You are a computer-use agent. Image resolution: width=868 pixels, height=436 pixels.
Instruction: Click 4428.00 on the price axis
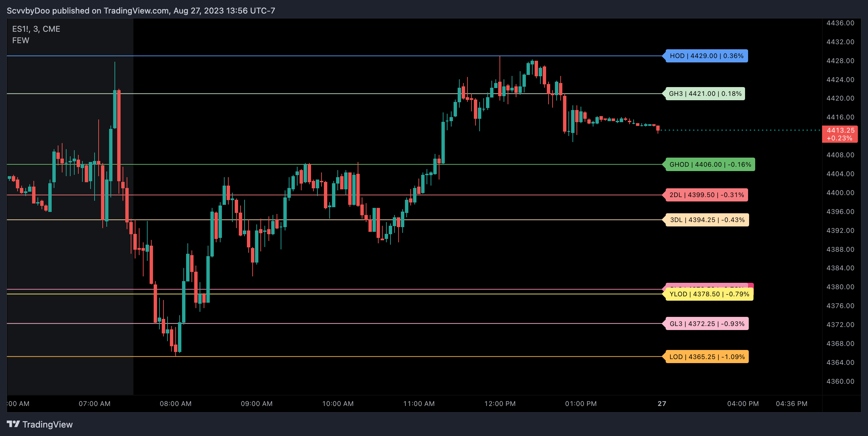click(840, 61)
